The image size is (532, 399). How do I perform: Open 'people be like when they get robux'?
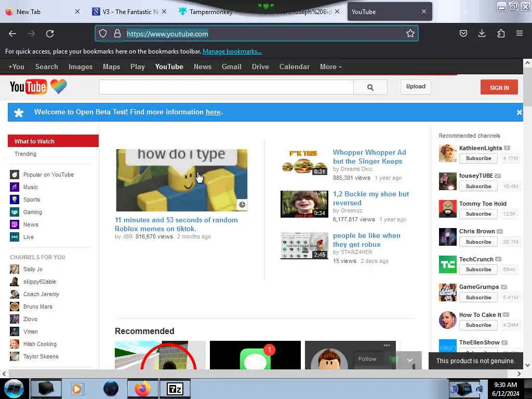coord(366,240)
